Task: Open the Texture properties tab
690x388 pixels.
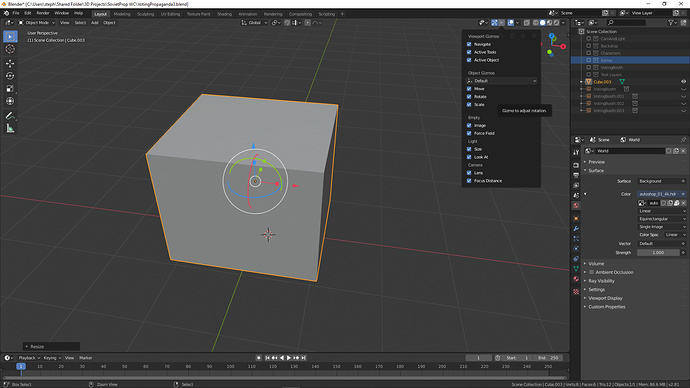Action: pos(576,292)
